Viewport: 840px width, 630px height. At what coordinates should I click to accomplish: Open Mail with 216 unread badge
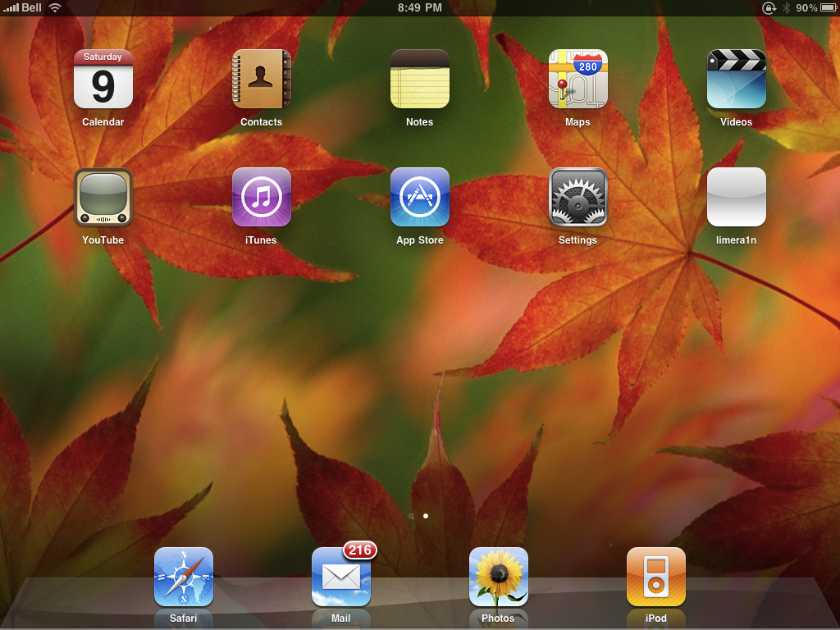click(341, 577)
